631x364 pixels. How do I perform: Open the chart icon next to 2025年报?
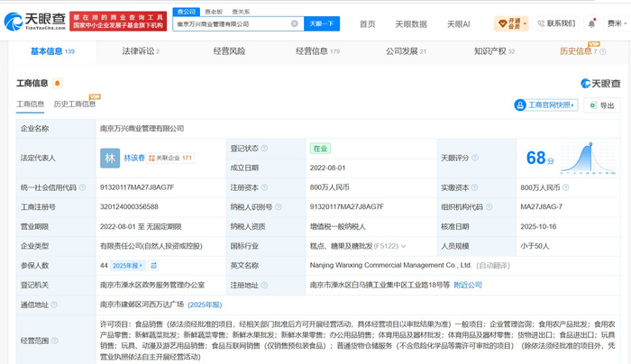(153, 266)
